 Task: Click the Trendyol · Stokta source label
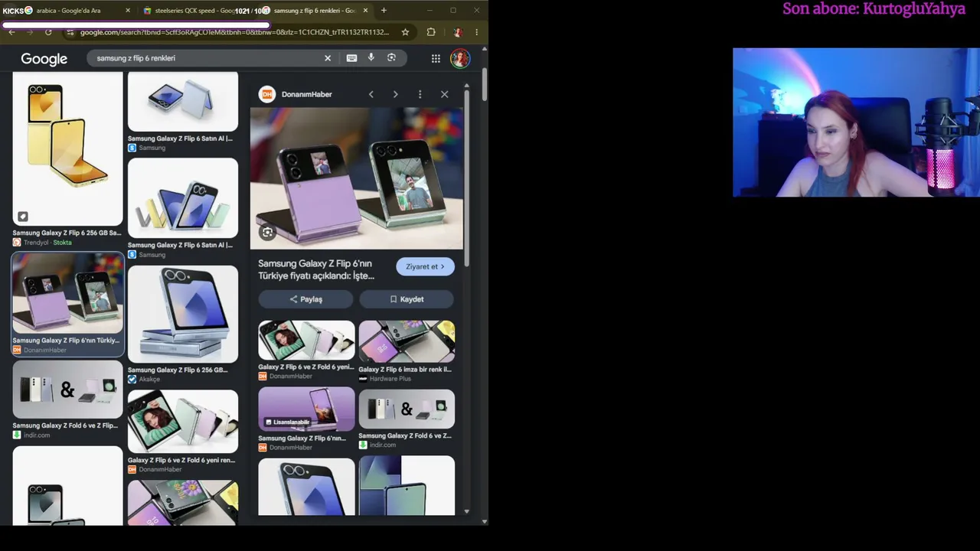click(47, 243)
